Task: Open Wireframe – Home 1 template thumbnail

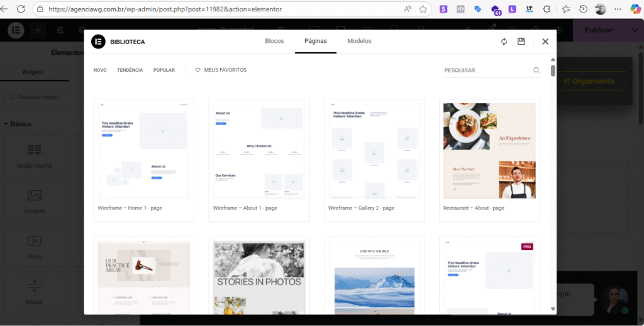Action: pos(144,150)
